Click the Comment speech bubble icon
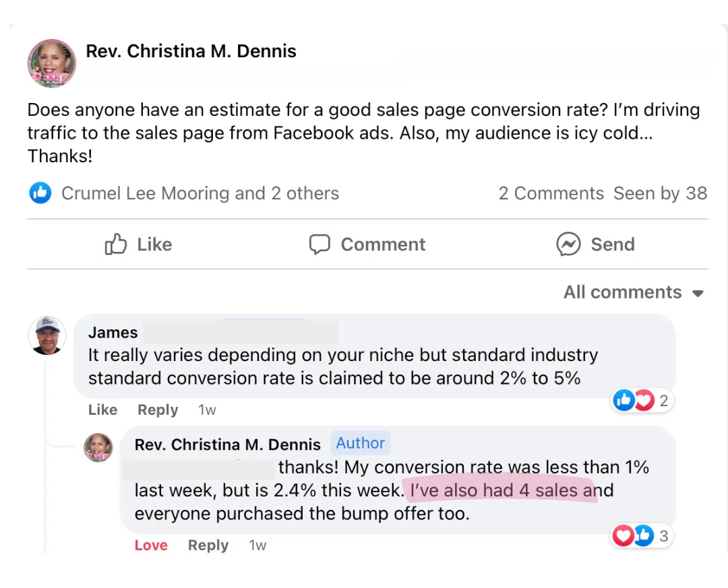This screenshot has width=728, height=588. (320, 244)
